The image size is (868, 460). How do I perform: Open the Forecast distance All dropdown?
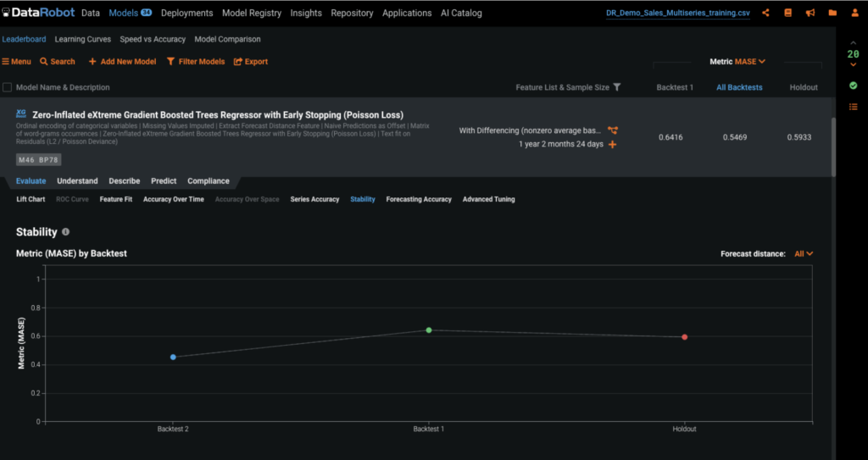[x=804, y=253]
